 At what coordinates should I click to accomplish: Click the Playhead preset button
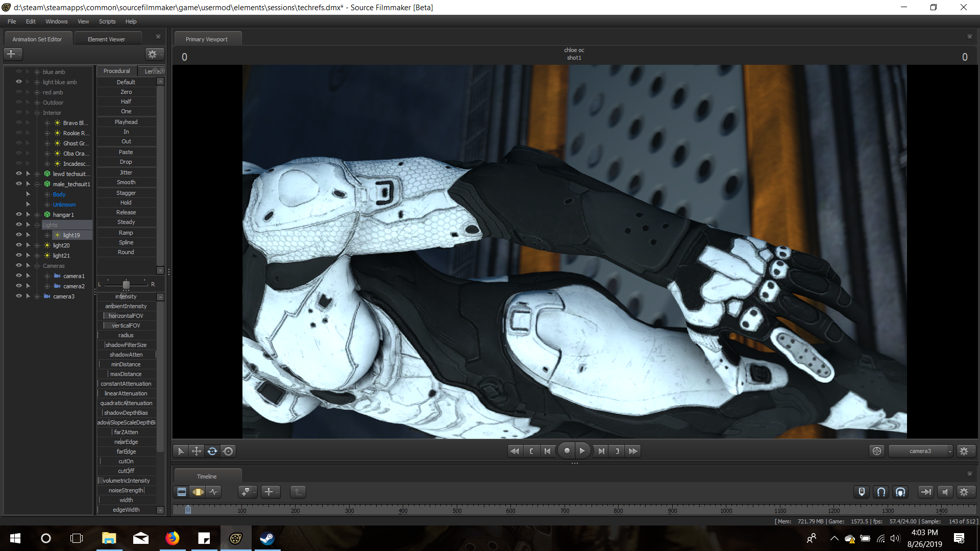tap(126, 122)
